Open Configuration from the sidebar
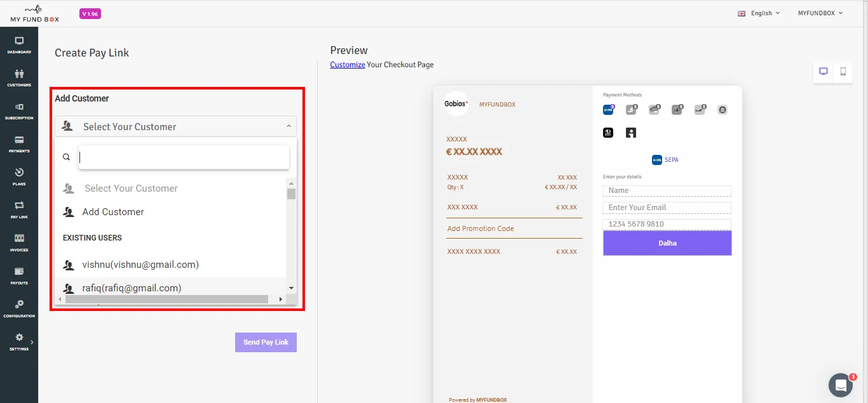868x403 pixels. (19, 309)
